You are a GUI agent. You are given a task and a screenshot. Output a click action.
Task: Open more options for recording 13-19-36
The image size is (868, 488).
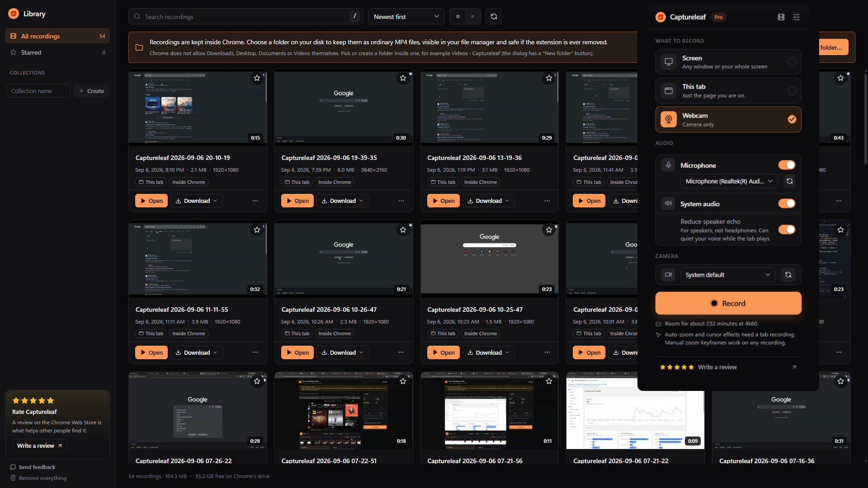point(547,201)
